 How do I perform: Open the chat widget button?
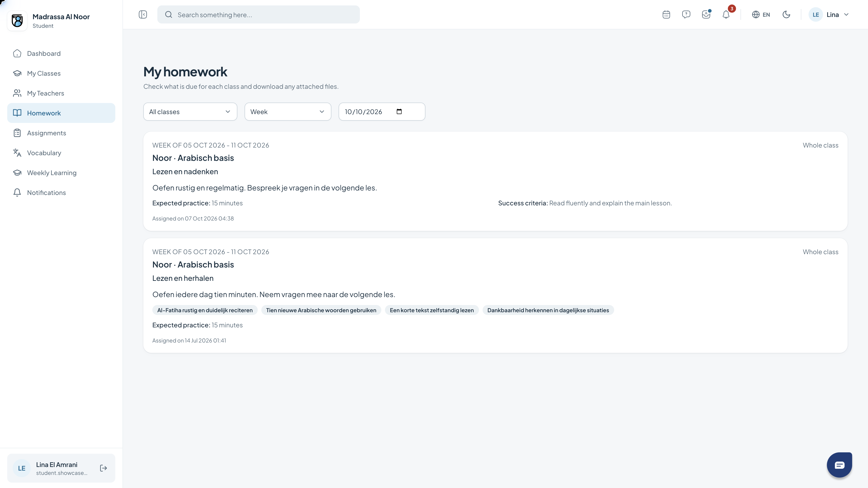pos(839,465)
